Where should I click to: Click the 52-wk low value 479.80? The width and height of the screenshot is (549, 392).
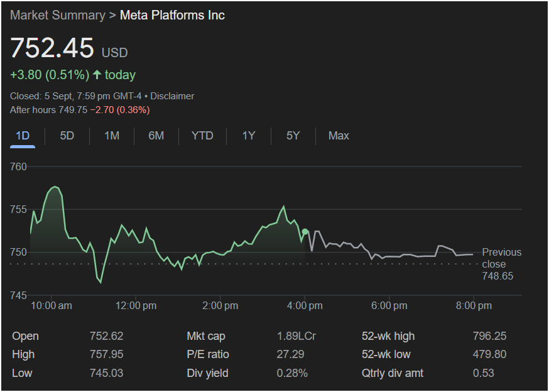tap(489, 354)
